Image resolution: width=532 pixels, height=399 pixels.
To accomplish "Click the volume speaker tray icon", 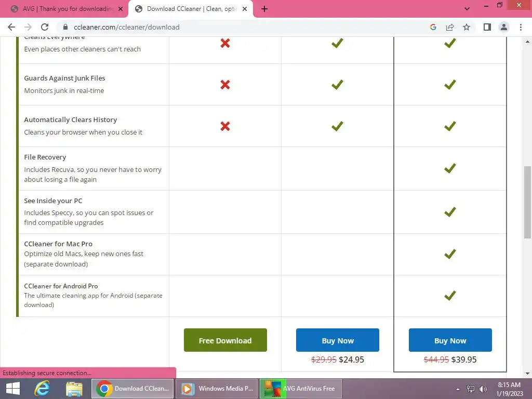I will 483,389.
